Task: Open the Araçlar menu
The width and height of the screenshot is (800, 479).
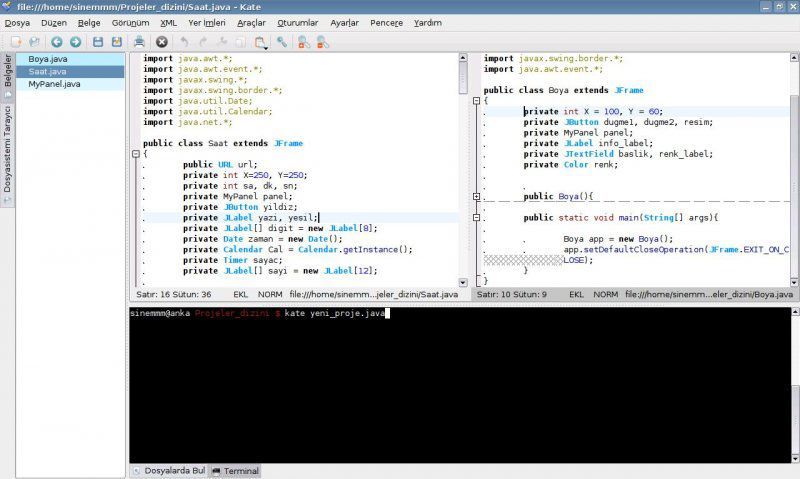Action: pos(250,22)
